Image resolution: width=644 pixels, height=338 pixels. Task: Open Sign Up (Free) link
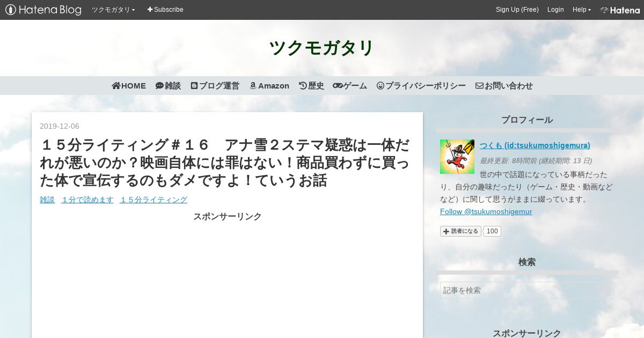517,10
